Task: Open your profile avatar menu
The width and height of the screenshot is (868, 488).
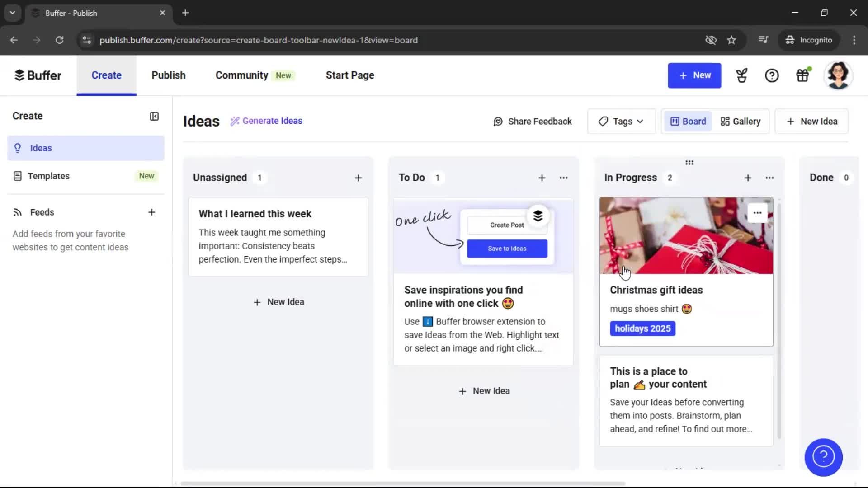Action: click(x=839, y=75)
